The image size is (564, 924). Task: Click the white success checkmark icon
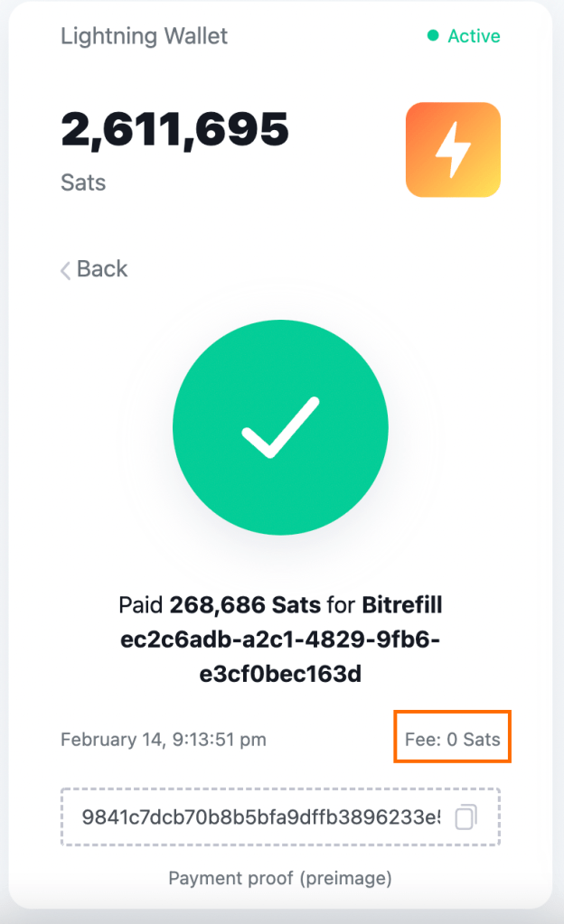coord(280,427)
